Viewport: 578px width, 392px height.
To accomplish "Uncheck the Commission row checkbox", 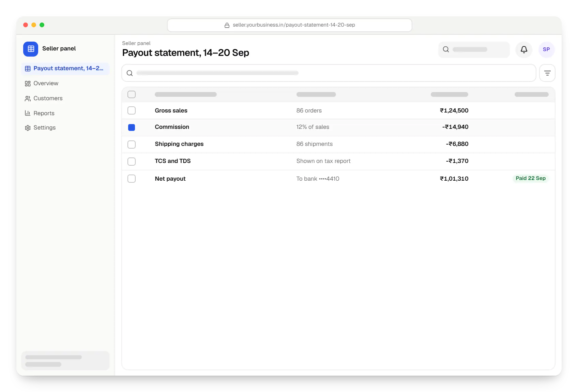I will [x=132, y=127].
